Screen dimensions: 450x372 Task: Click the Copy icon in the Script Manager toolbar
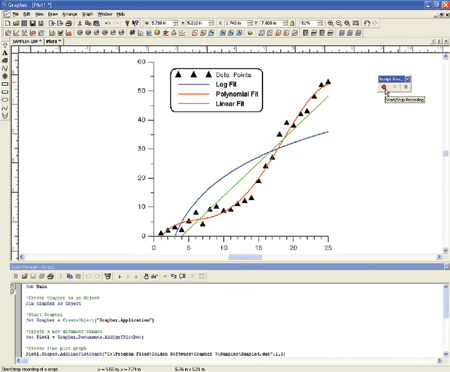(69, 277)
